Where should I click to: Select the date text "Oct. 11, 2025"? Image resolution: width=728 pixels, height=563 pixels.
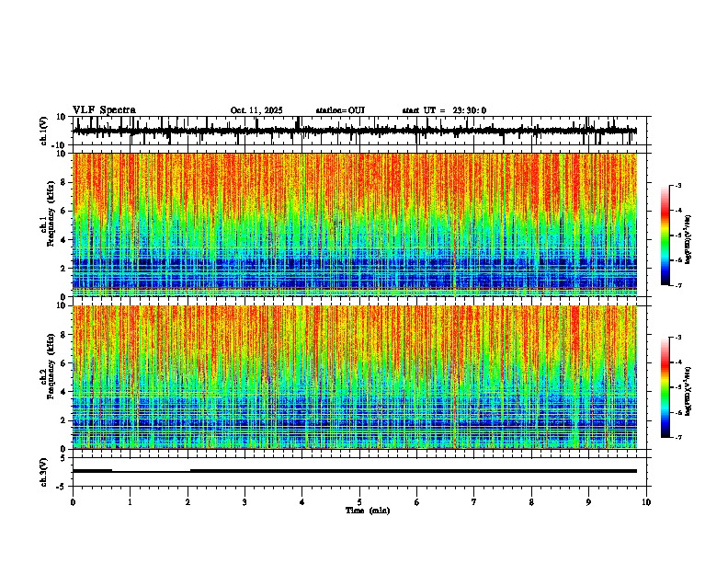(x=256, y=110)
